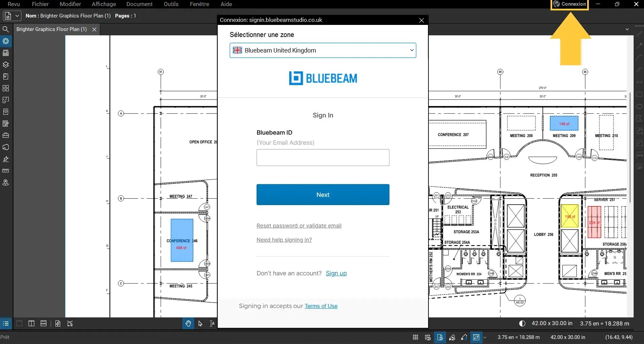Click the Reset password or validate email link
This screenshot has width=644, height=344.
299,226
